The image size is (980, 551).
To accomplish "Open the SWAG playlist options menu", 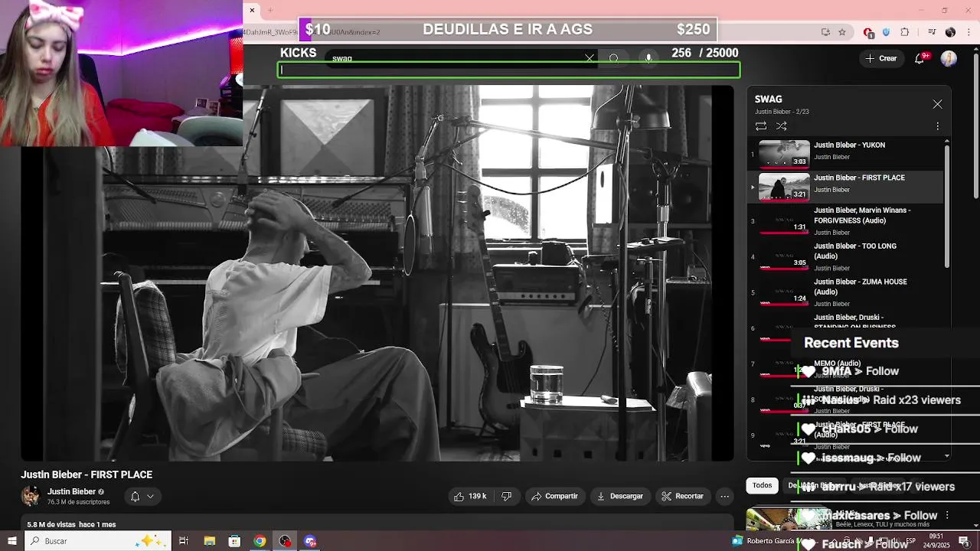I will [937, 126].
